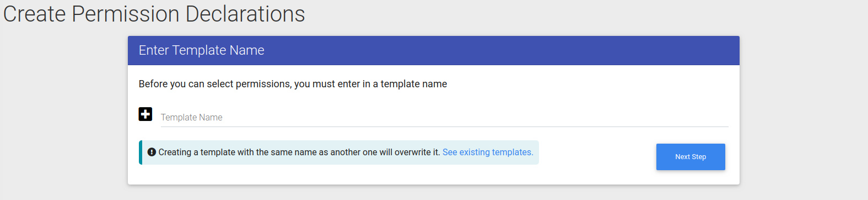Select the overwrite warning alert box
This screenshot has width=868, height=200.
pyautogui.click(x=339, y=152)
